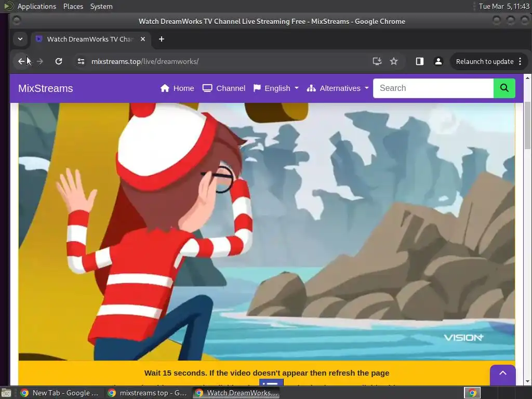Go back using the browser back arrow
532x399 pixels.
(21, 61)
